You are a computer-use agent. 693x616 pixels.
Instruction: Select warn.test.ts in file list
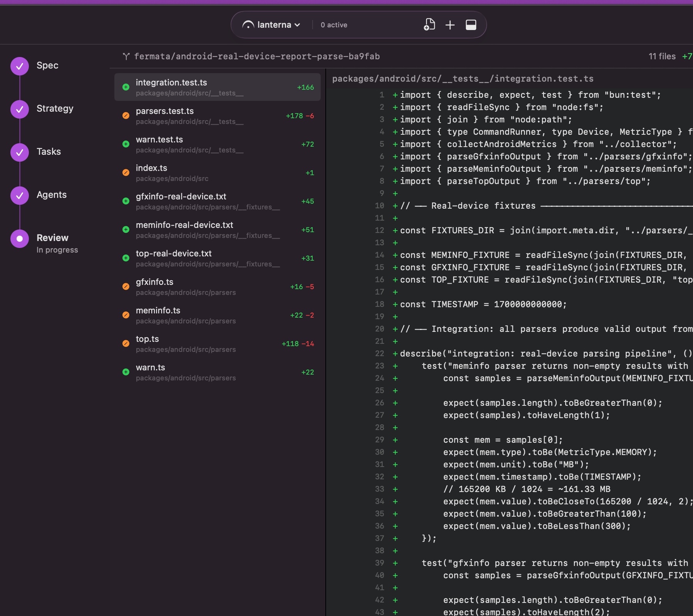tap(218, 144)
